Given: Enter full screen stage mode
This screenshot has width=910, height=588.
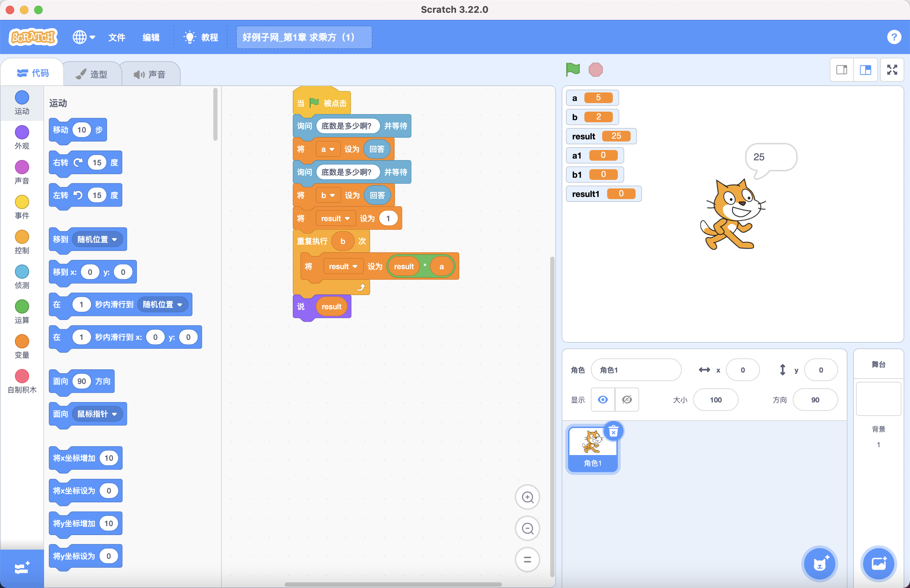Looking at the screenshot, I should [x=892, y=69].
